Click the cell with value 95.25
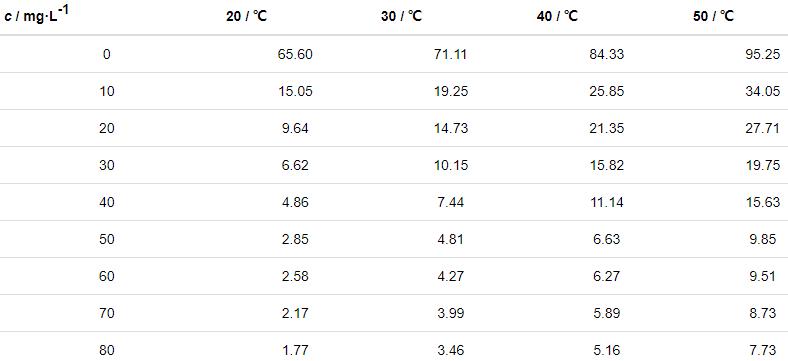This screenshot has width=788, height=361. click(763, 54)
